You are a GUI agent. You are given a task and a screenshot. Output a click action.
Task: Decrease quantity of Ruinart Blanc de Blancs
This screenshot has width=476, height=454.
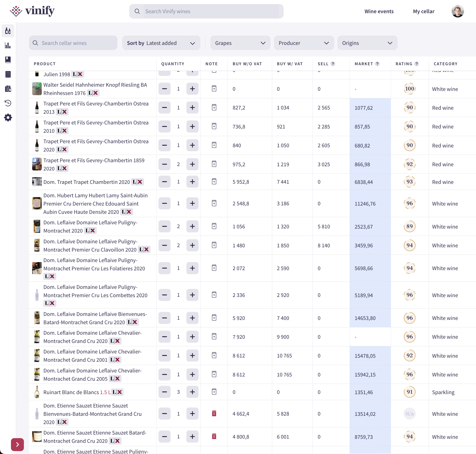pos(165,392)
